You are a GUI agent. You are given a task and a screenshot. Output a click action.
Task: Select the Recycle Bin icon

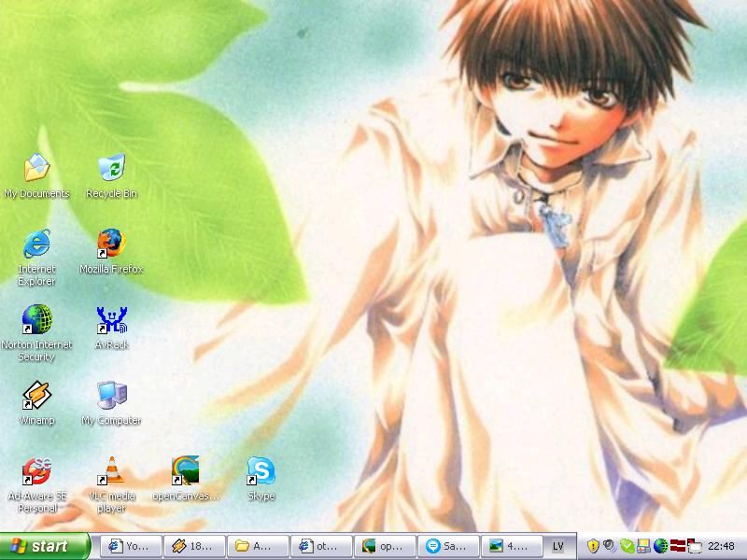pos(111,175)
